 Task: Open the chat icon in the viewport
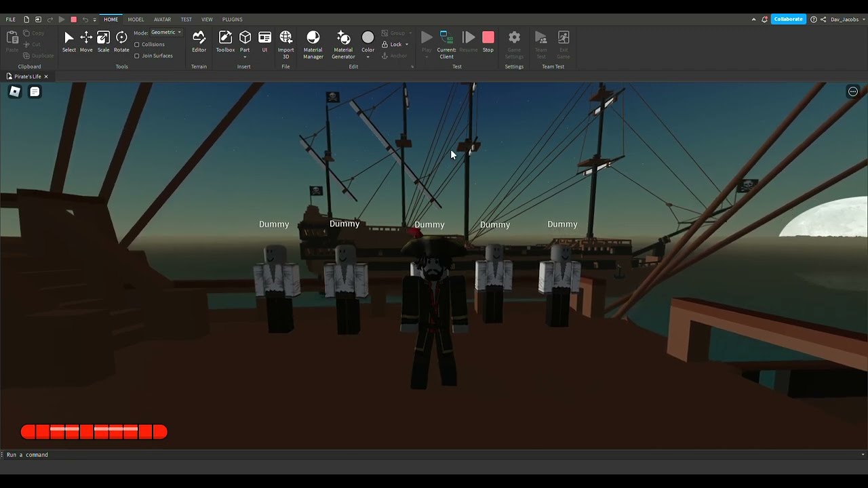tap(35, 91)
